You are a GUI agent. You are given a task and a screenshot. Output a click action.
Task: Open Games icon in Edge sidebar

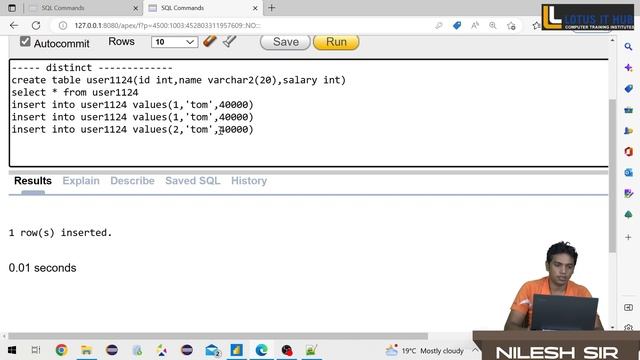(628, 131)
